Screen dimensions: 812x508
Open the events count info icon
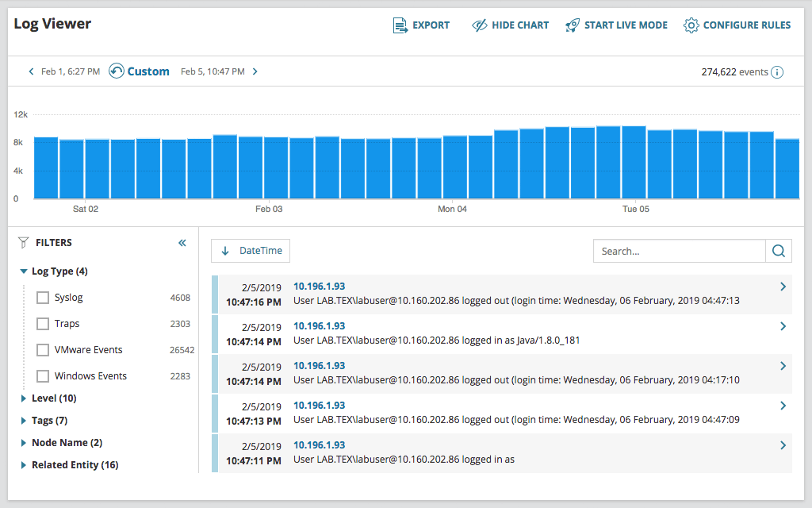coord(776,71)
